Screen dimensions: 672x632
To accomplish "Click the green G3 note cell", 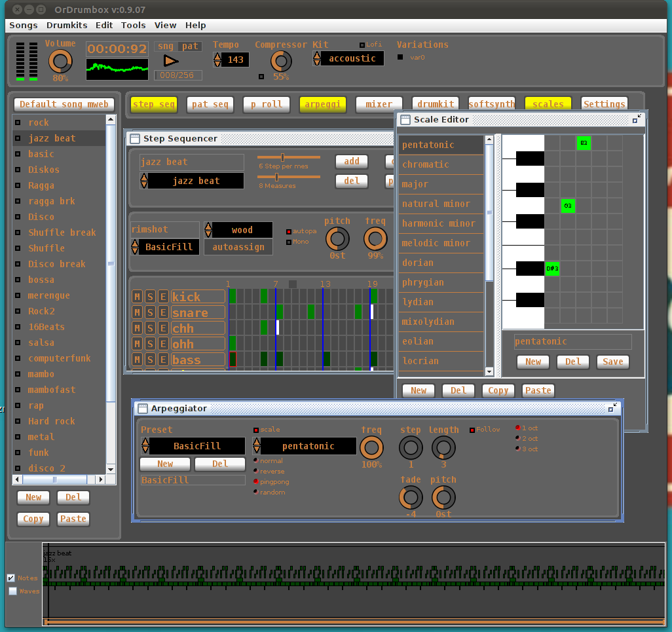I will [x=568, y=206].
